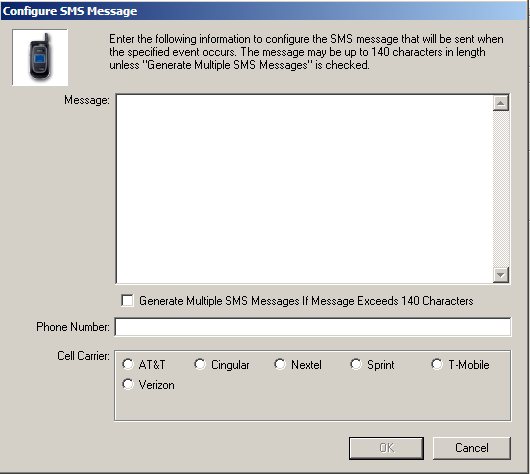Click the message scrollbar up arrow

coord(501,103)
